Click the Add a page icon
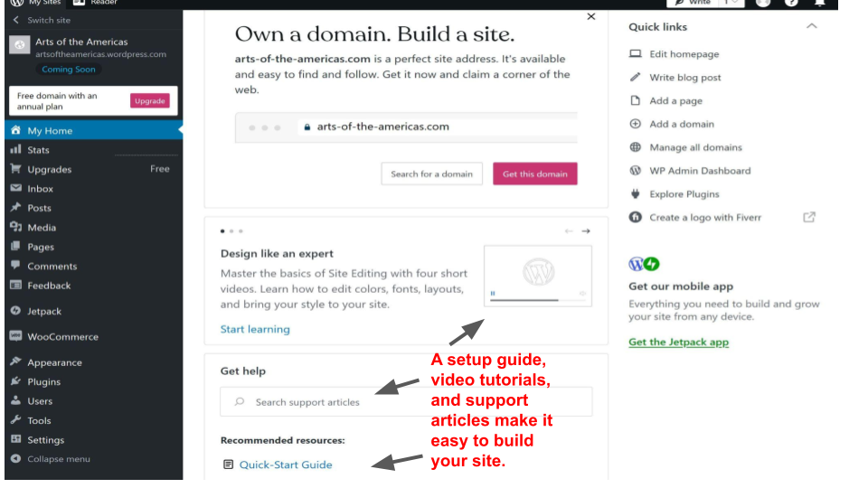Viewport: 868px width, 488px height. click(x=636, y=100)
